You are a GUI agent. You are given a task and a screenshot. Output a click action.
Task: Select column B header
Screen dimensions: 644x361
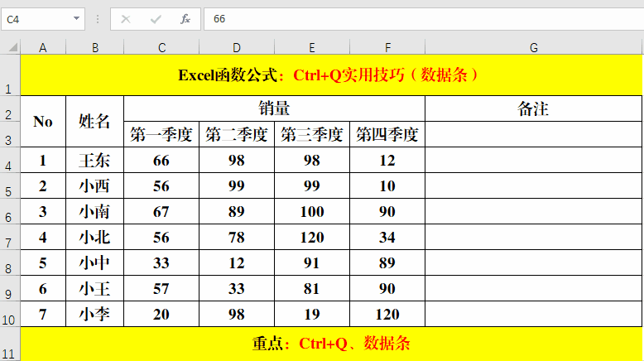95,47
